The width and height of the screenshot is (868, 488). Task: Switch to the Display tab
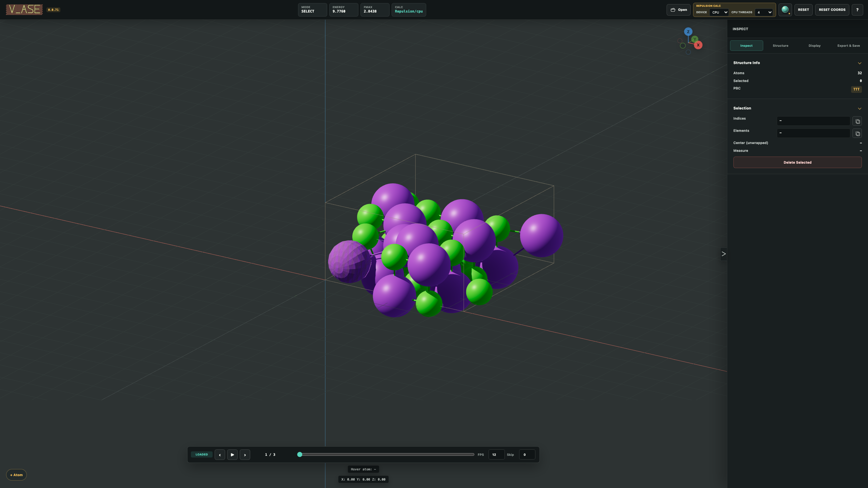[814, 45]
